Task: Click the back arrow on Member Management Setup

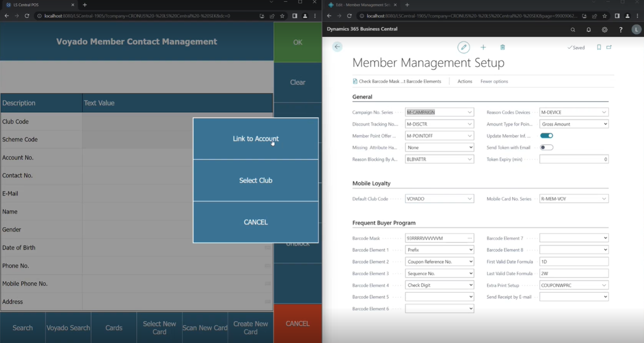Action: (x=337, y=47)
